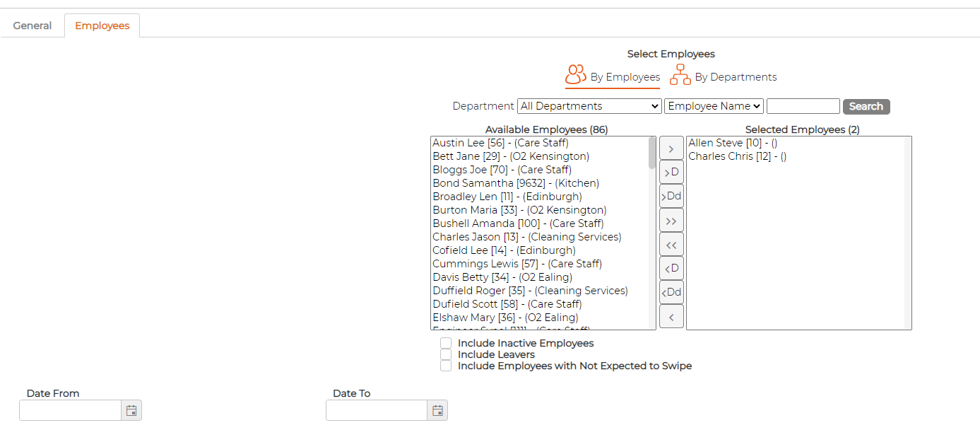Click the Search button

pos(866,106)
